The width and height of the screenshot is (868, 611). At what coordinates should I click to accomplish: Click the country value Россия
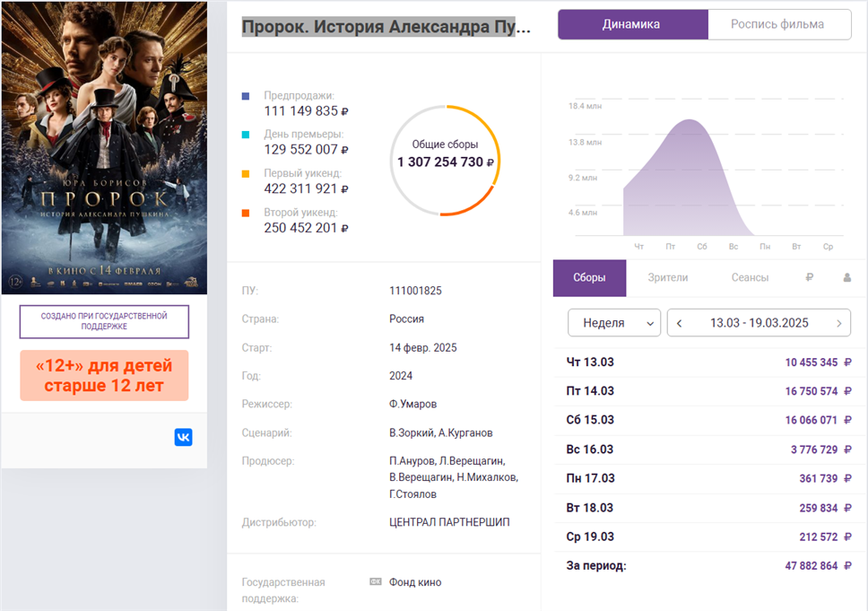(406, 319)
